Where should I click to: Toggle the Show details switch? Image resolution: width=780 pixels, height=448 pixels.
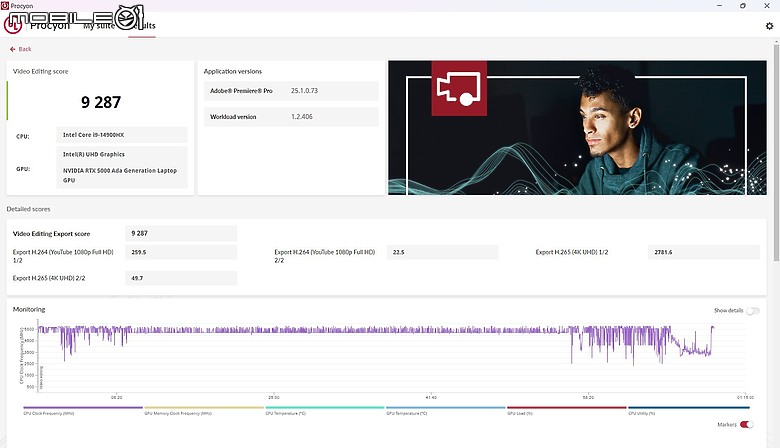click(x=753, y=311)
